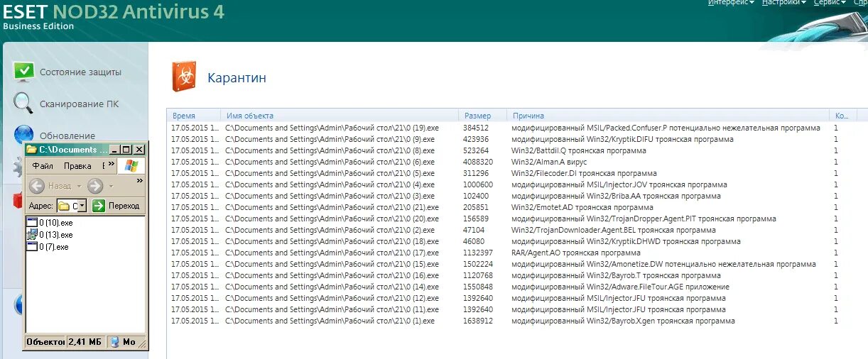Open Сканирование ПК section

[79, 104]
